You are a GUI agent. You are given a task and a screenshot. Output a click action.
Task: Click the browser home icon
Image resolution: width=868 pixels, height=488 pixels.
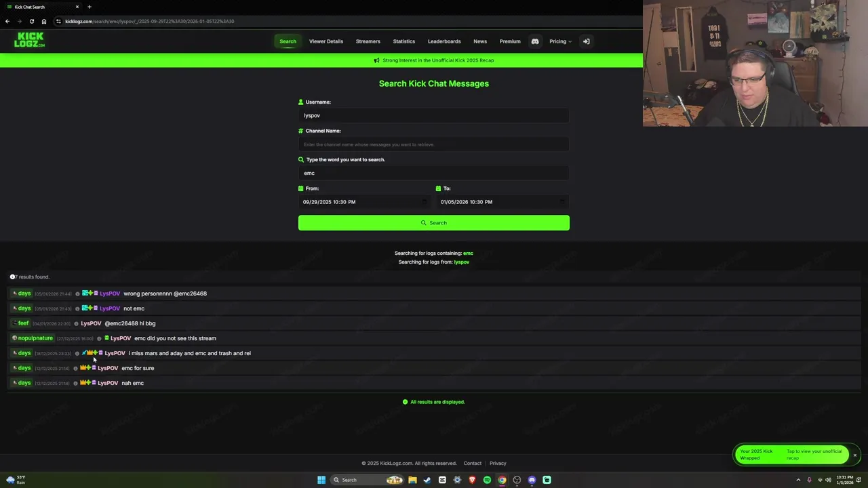(44, 21)
